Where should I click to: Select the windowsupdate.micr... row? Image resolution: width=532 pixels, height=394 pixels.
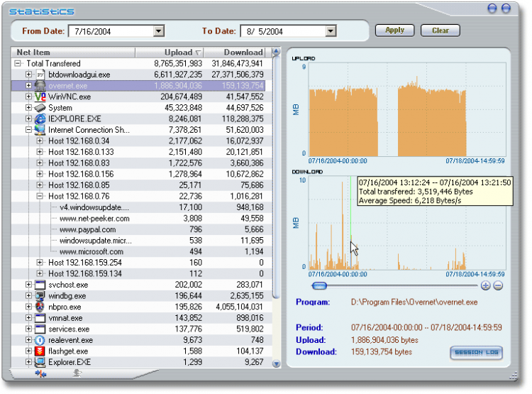pos(141,241)
